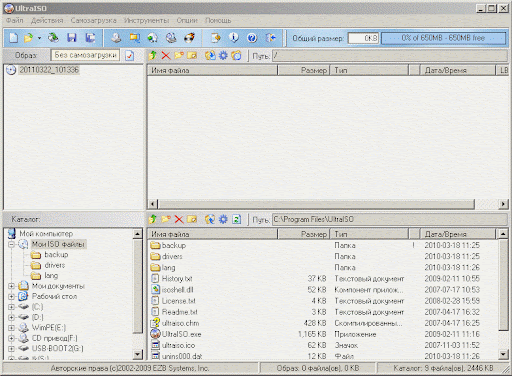Click the Общий размер 0KB field
The image size is (512, 376).
(363, 38)
